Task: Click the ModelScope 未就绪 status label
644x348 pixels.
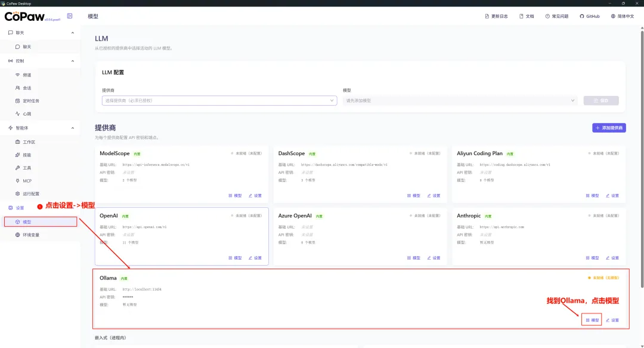Action: (x=246, y=153)
